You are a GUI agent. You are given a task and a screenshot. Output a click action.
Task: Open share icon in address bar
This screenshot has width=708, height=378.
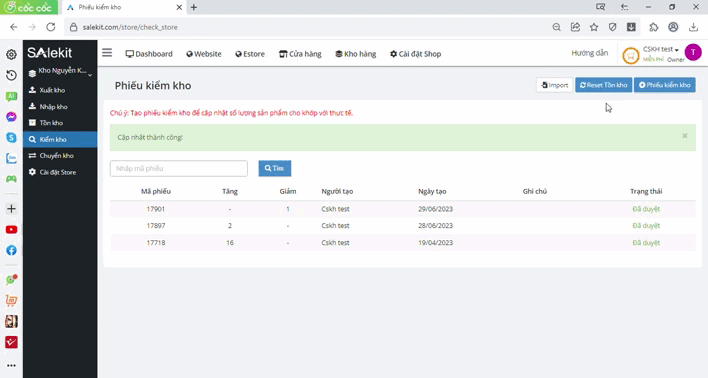(x=575, y=27)
